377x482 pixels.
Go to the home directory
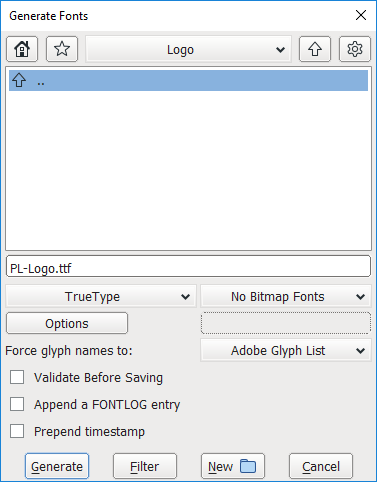[x=22, y=49]
